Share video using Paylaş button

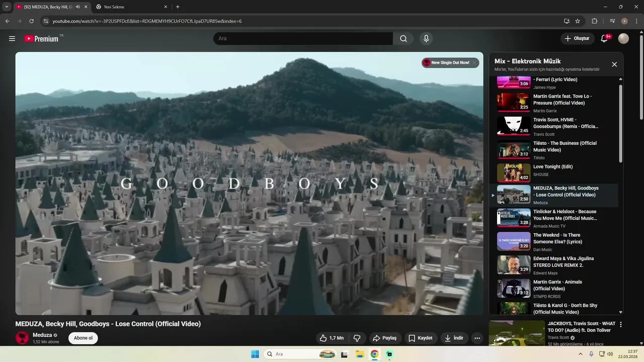click(x=384, y=338)
